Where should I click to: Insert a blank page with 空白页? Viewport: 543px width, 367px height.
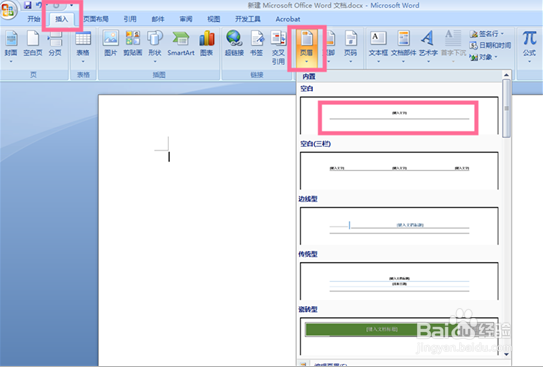point(33,43)
